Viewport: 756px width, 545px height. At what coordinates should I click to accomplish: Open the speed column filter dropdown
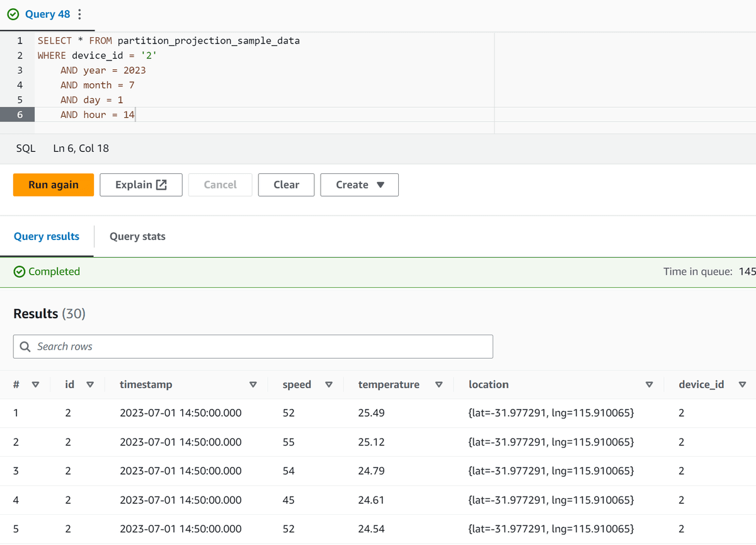pyautogui.click(x=329, y=384)
